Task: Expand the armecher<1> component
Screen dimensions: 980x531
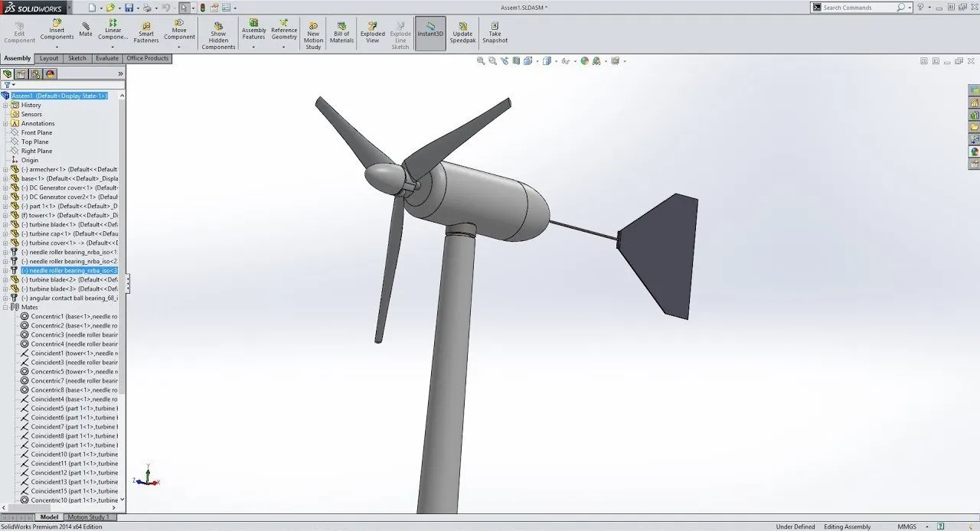Action: coord(5,169)
